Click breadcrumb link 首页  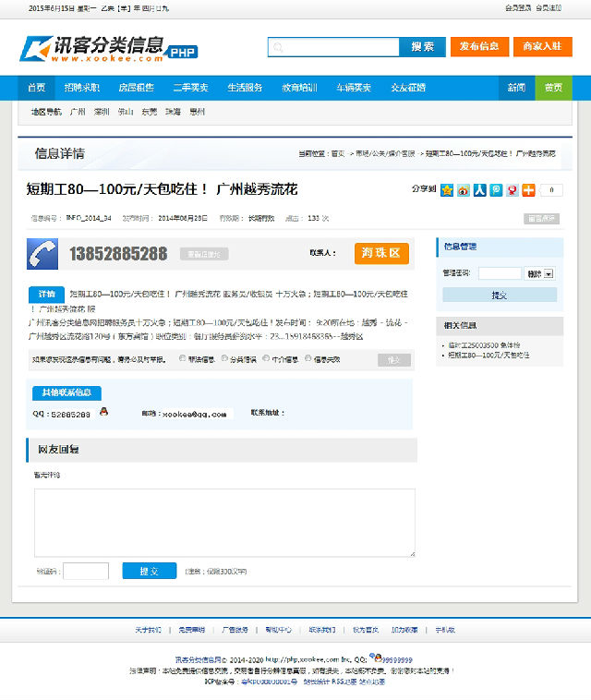pos(338,153)
